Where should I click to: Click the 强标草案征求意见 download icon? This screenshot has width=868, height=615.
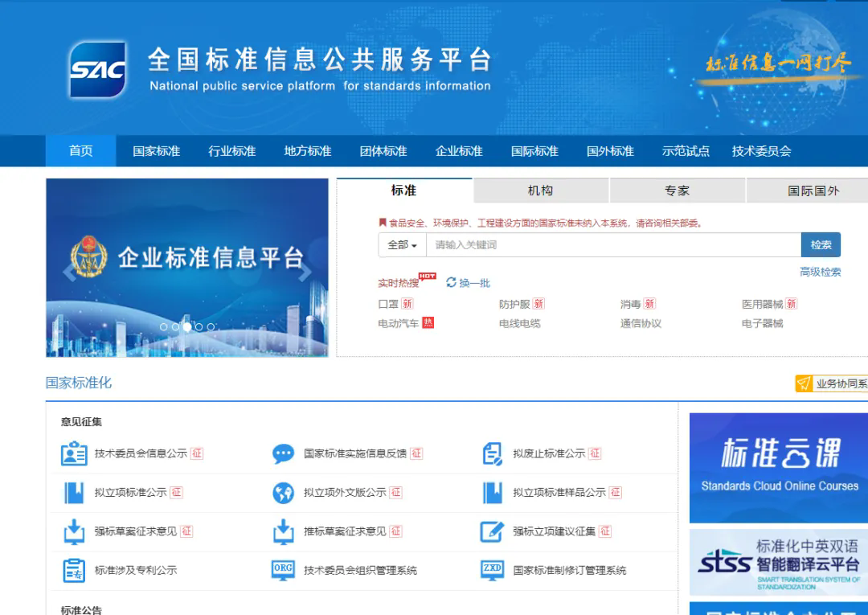click(x=74, y=531)
